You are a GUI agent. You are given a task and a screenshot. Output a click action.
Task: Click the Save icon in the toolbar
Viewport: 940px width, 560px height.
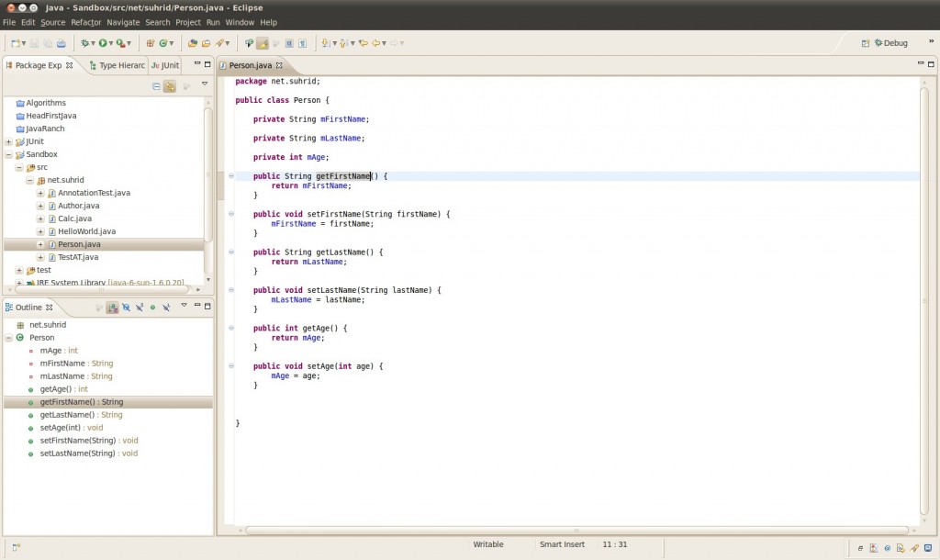click(x=34, y=43)
